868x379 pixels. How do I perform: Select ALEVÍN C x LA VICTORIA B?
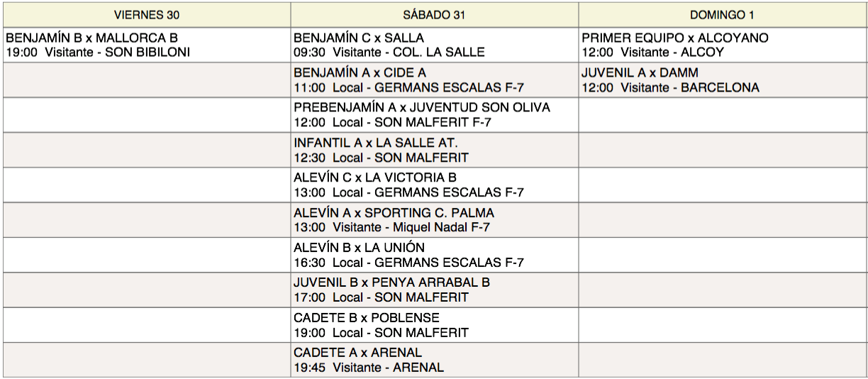pos(375,178)
